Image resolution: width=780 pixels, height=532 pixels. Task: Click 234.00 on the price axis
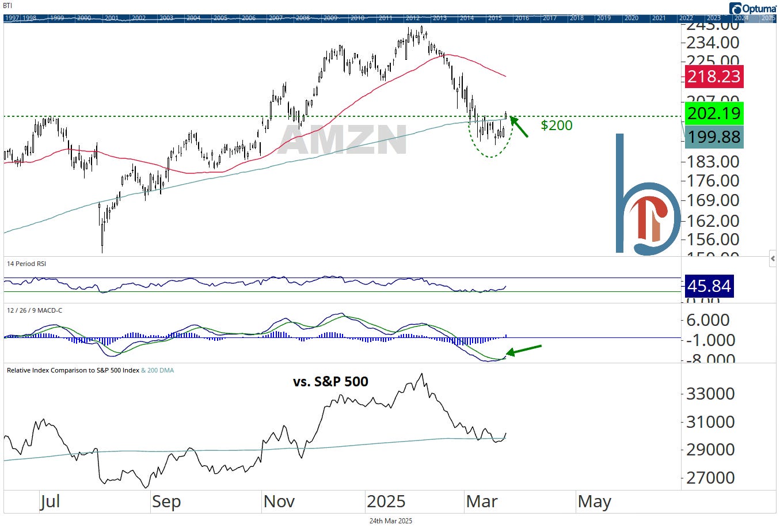click(x=713, y=43)
